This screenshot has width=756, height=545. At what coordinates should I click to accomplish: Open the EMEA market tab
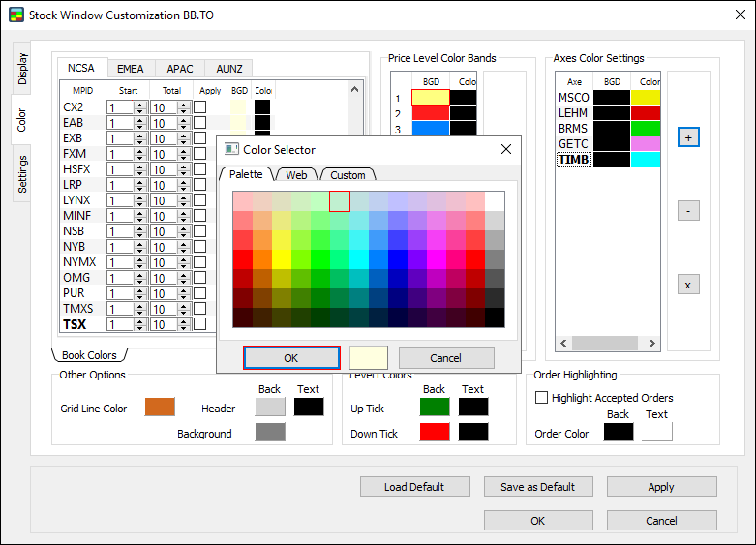click(131, 69)
